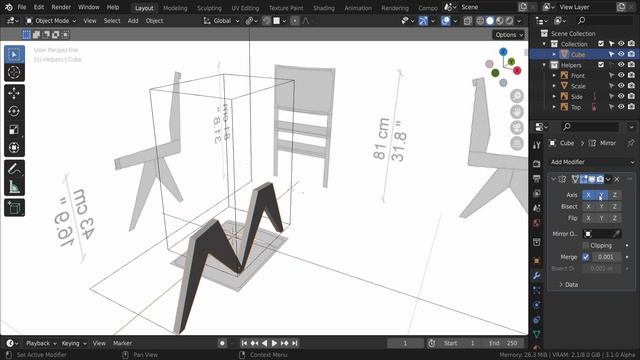Hide the Front helper object
This screenshot has height=360, width=640.
[621, 75]
